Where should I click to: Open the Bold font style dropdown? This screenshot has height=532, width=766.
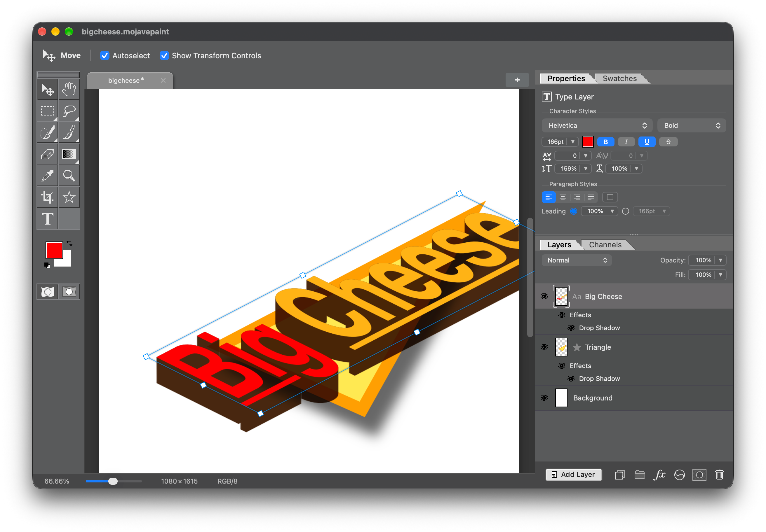691,125
